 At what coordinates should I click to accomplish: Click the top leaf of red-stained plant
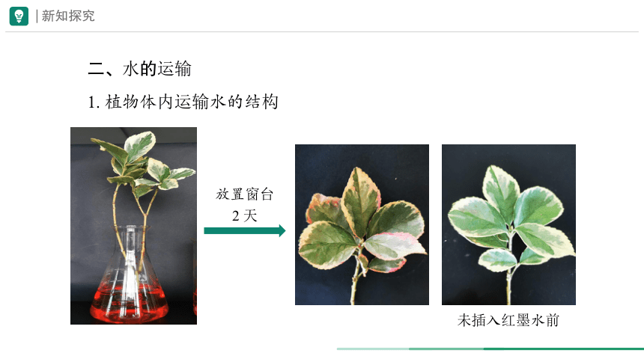[x=361, y=200]
